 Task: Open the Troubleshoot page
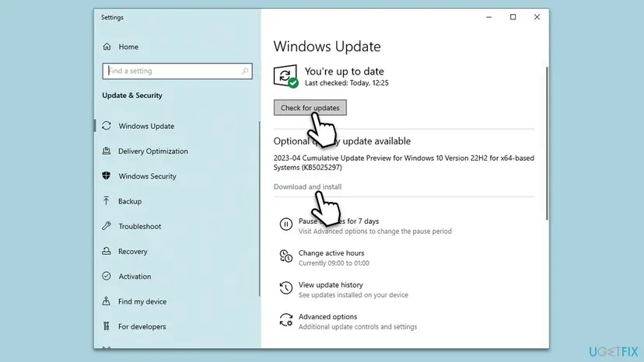tap(140, 226)
